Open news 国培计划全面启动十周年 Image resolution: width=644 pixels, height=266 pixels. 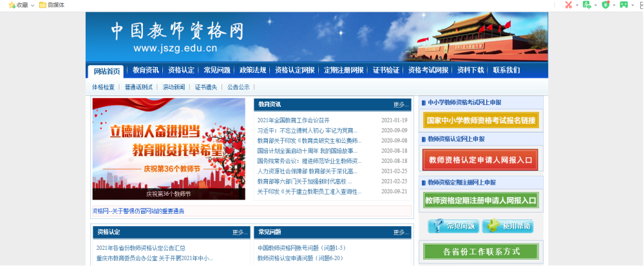307,151
